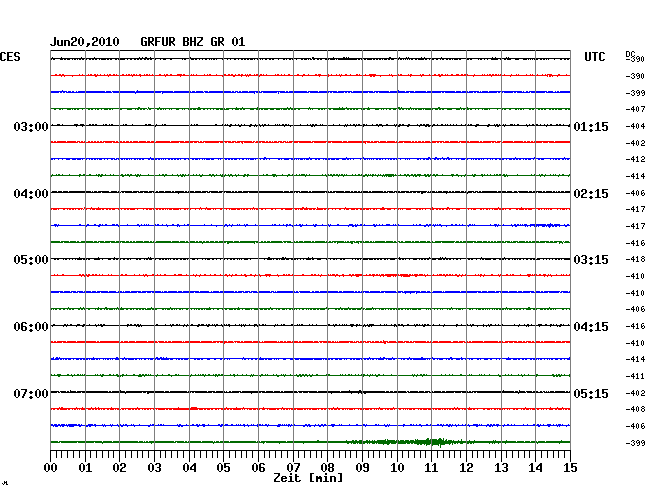Select minute axis tick label 02
This screenshot has height=494, width=650.
[x=119, y=468]
